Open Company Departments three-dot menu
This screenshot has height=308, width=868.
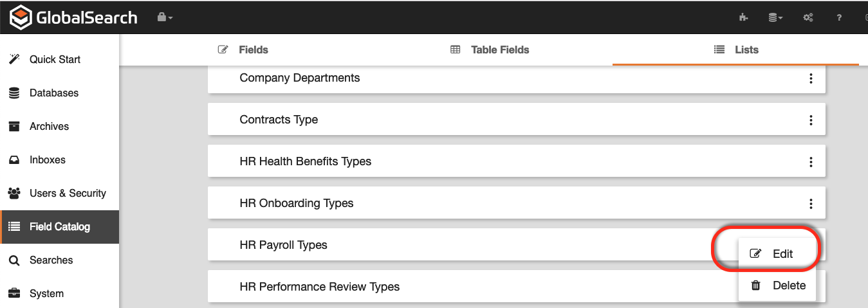pyautogui.click(x=811, y=78)
